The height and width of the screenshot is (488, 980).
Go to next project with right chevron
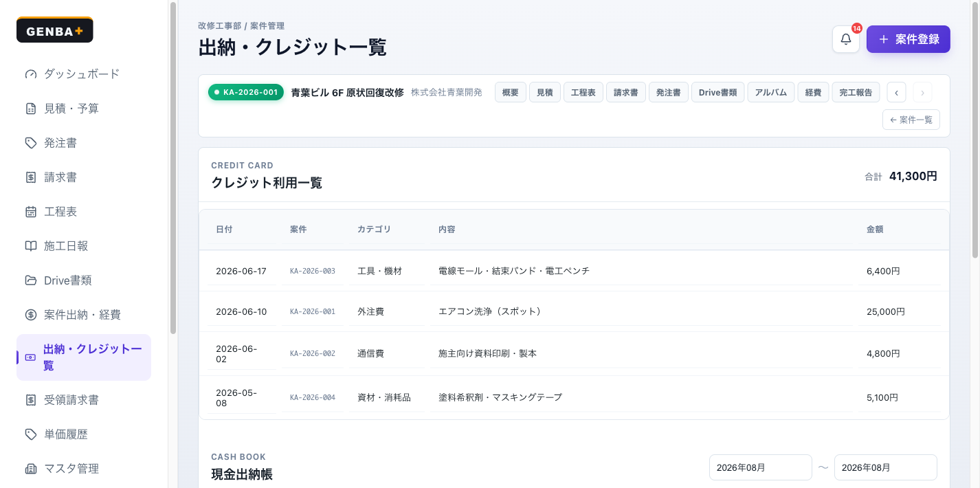pos(922,92)
